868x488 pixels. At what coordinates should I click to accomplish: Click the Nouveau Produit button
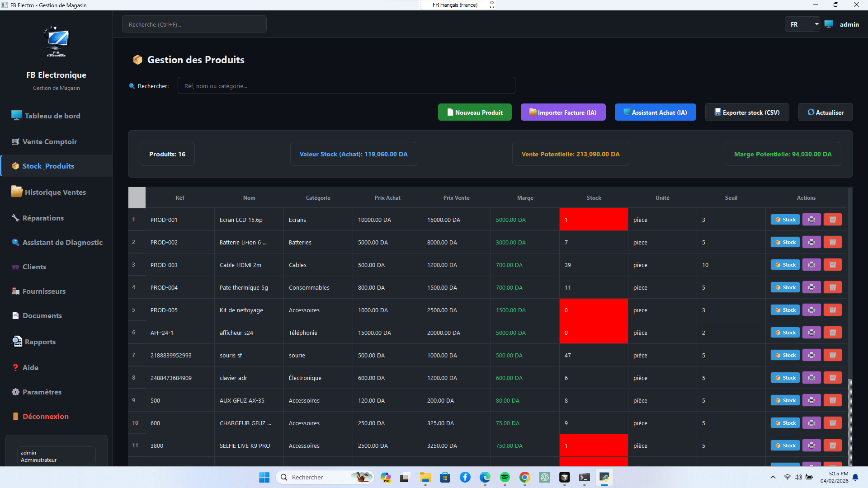click(x=475, y=112)
